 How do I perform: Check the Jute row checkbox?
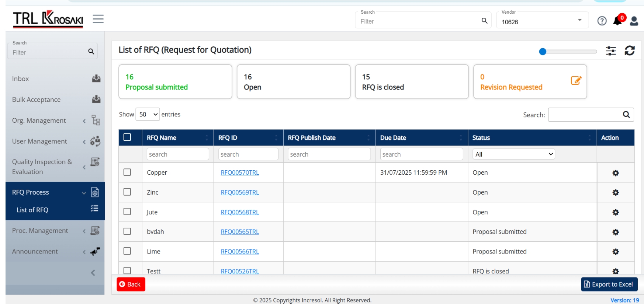[127, 212]
